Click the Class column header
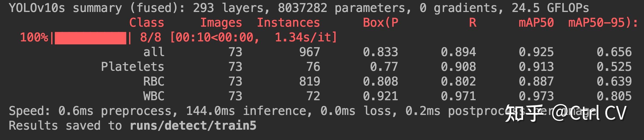 coord(147,23)
